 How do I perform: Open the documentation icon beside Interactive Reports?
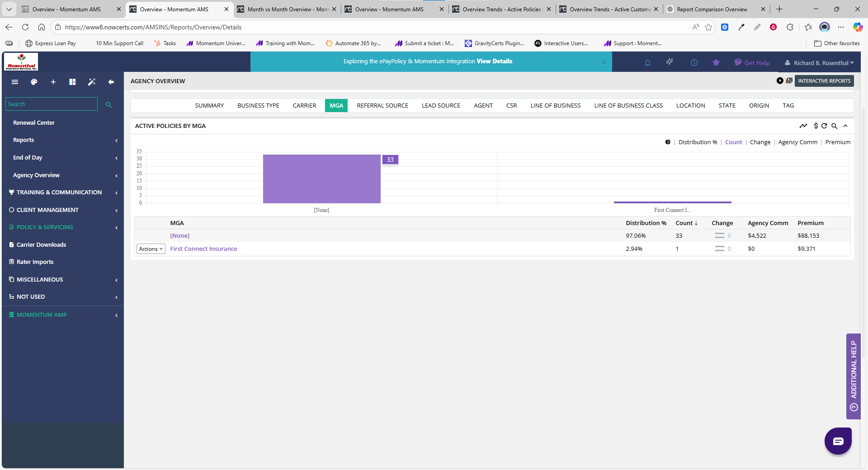789,80
